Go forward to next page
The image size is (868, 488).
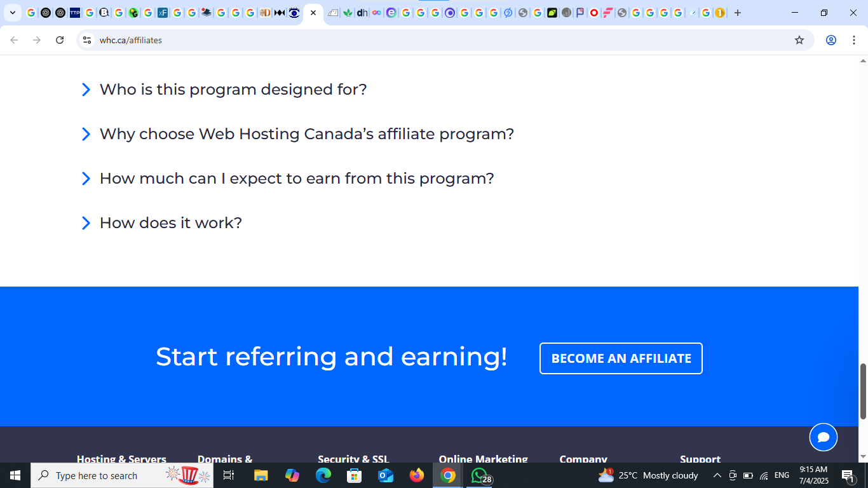tap(37, 40)
